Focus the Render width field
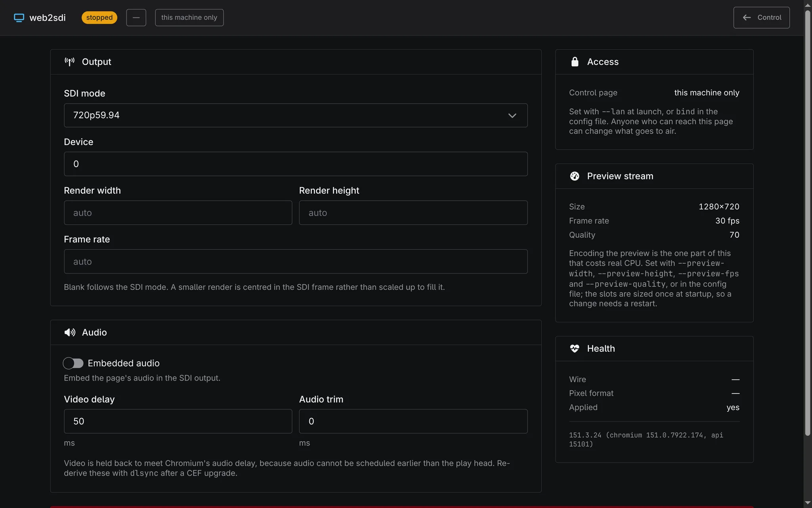Screen dimensions: 812x508 (178, 213)
